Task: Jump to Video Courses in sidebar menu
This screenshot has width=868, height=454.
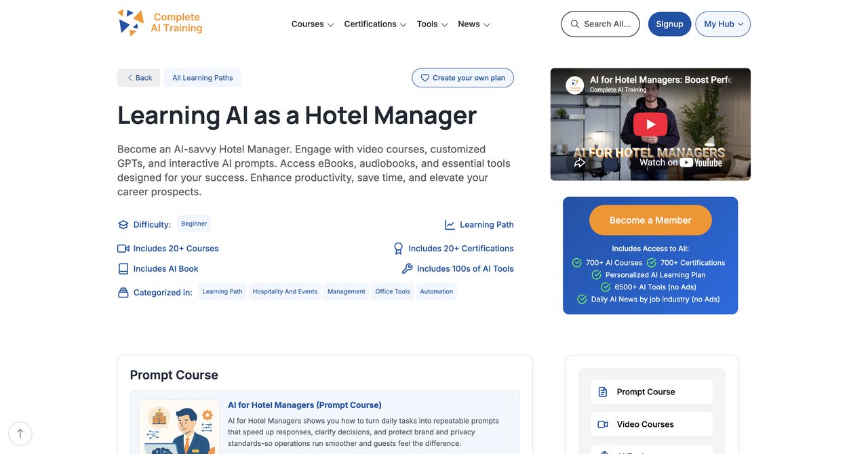Action: point(652,424)
